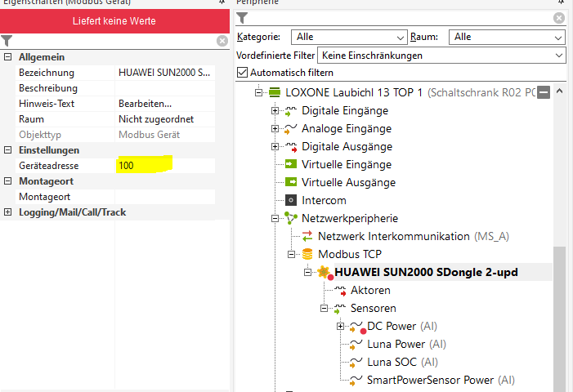Click the Sensoren icon
This screenshot has width=573, height=392.
pyautogui.click(x=340, y=309)
